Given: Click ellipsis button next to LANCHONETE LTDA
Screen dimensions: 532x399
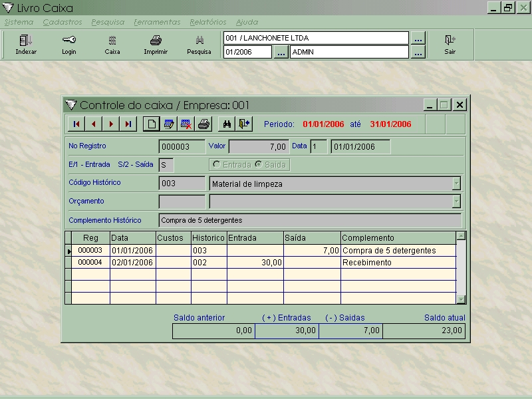Looking at the screenshot, I should (418, 39).
